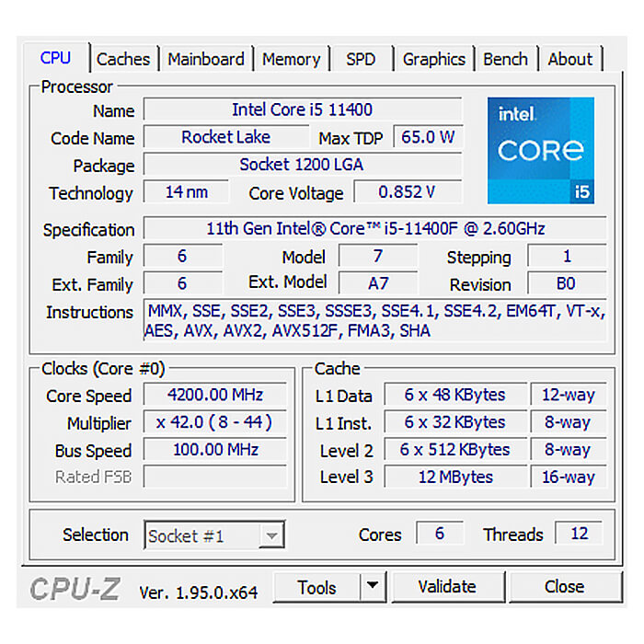Open the About tab
This screenshot has height=644, width=644.
(x=570, y=59)
